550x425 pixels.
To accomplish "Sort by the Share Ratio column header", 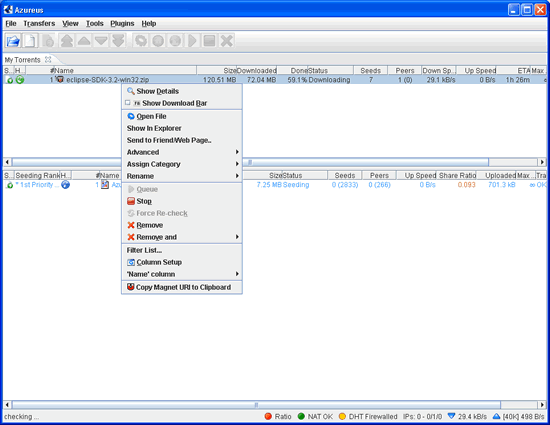I will pos(457,175).
